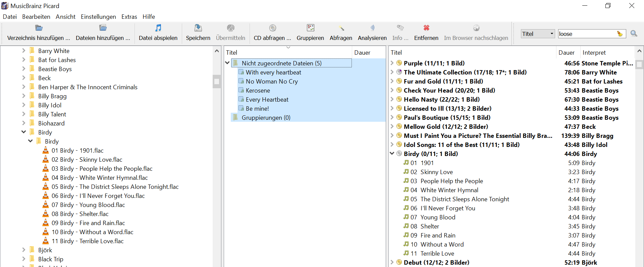Click the Abfragen lookup icon
The image size is (644, 267).
pyautogui.click(x=341, y=28)
